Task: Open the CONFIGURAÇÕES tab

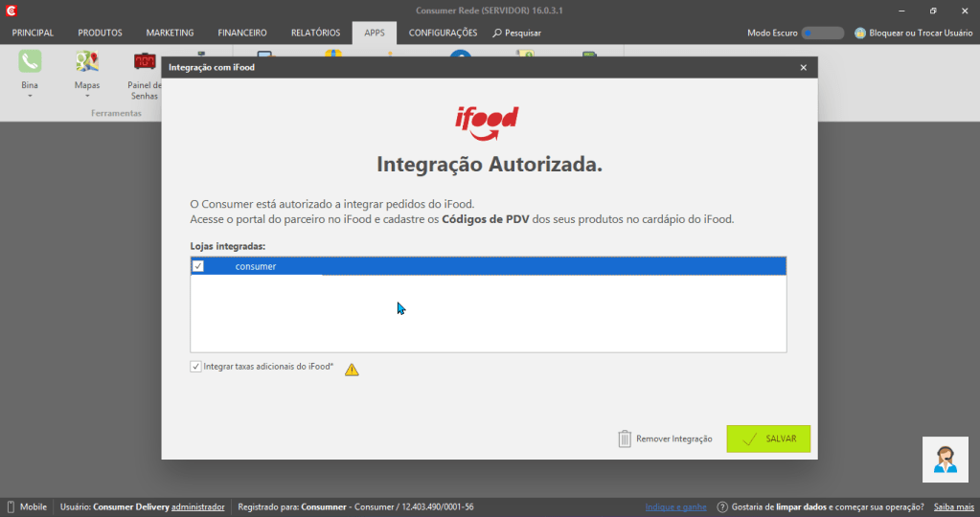Action: point(444,33)
